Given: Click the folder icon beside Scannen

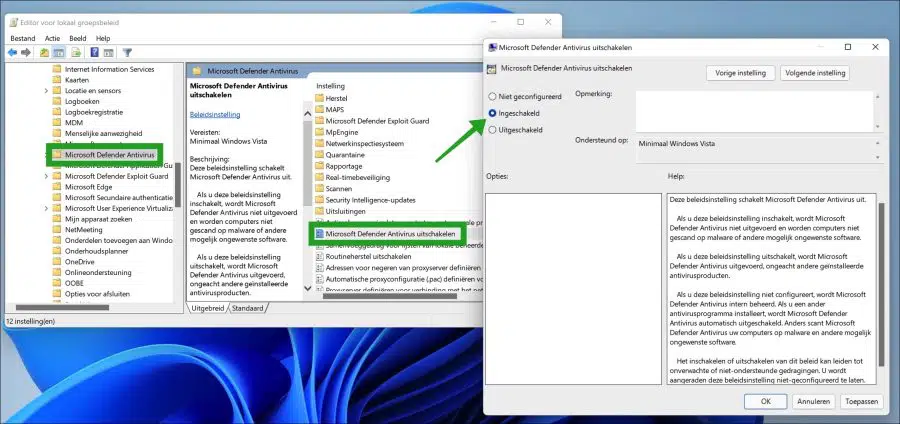Looking at the screenshot, I should click(x=320, y=189).
